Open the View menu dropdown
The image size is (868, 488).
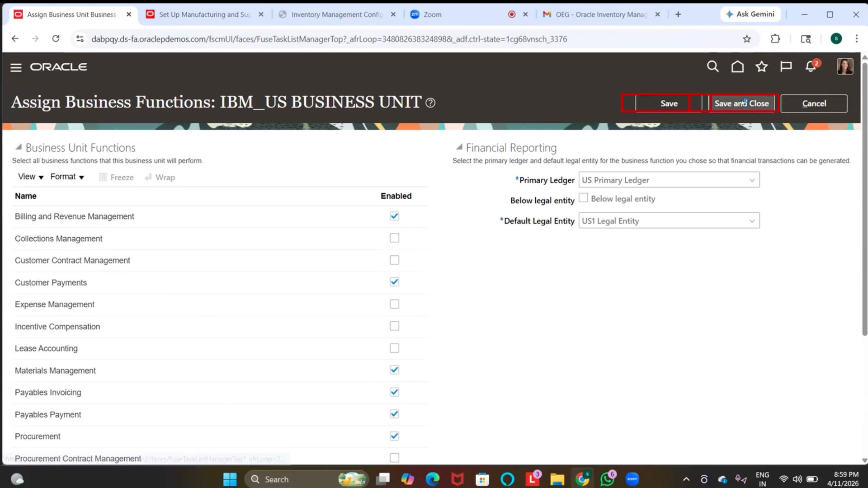[30, 177]
